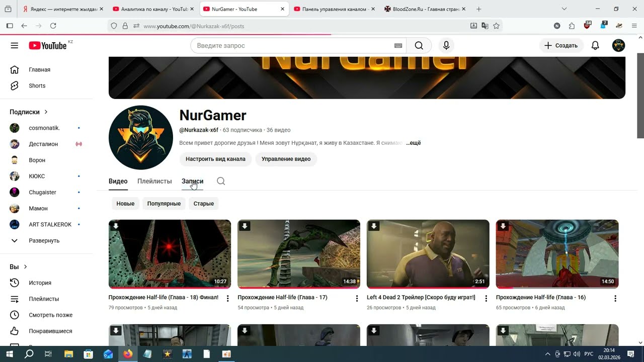Open the list all tabs dropdown
644x362 pixels.
(x=564, y=9)
